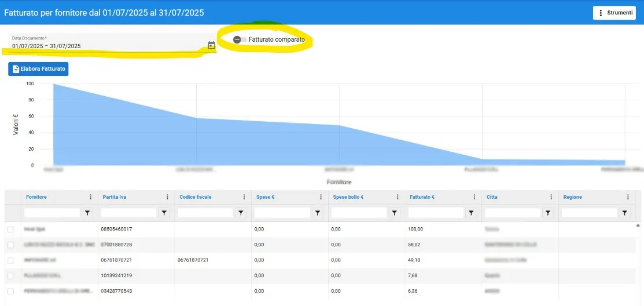
Task: Select the Fatturato value 100,00
Action: (x=415, y=229)
